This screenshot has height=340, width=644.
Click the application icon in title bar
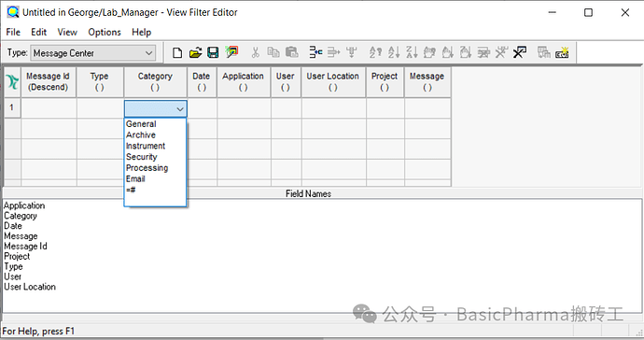point(13,12)
